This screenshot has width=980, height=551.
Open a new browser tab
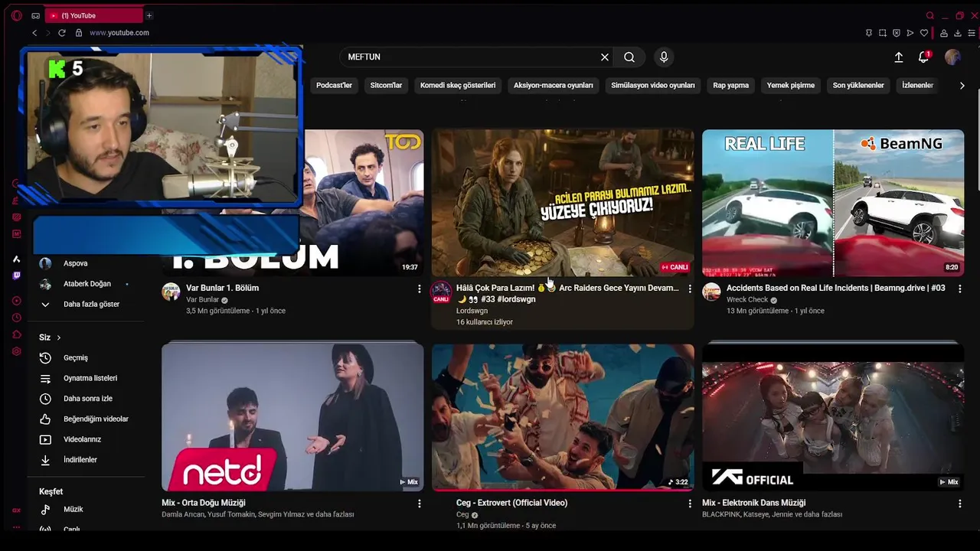click(x=149, y=15)
